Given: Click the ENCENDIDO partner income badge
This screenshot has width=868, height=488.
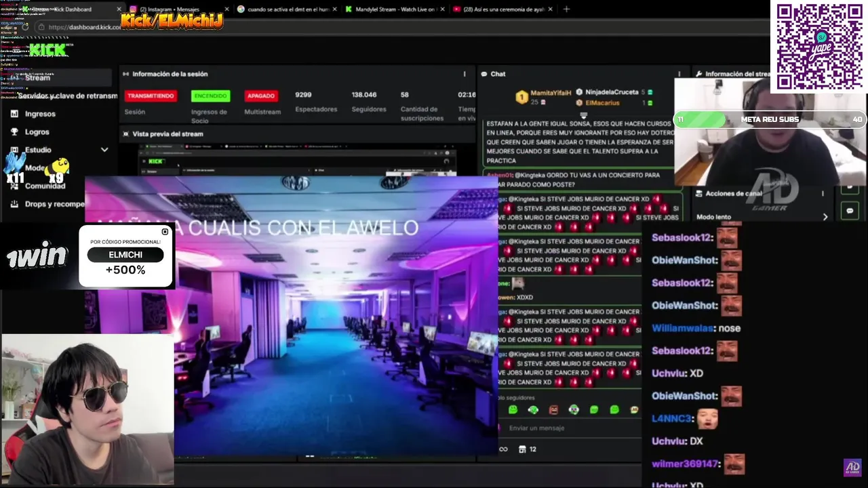Looking at the screenshot, I should (211, 96).
